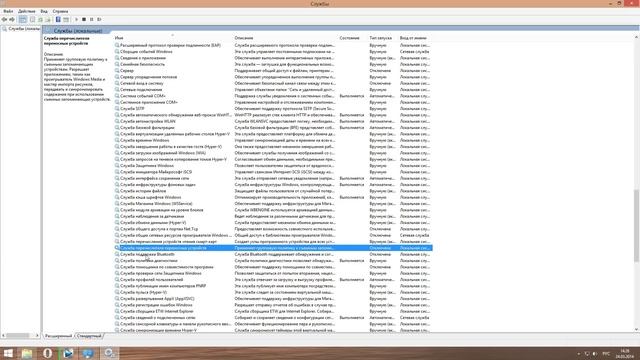Select the 'Служба пульса (Hyper-V)' row
The image size is (640, 360).
click(x=273, y=292)
